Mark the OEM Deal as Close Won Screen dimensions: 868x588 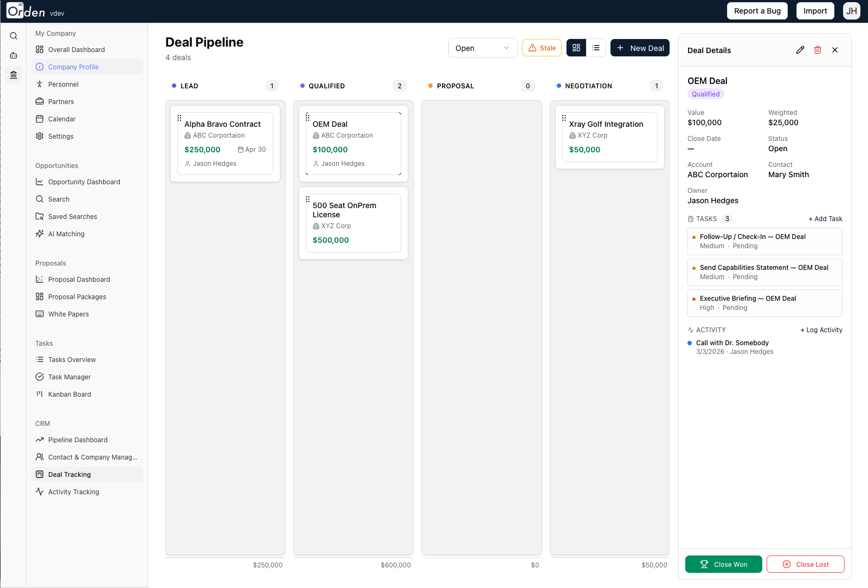723,564
